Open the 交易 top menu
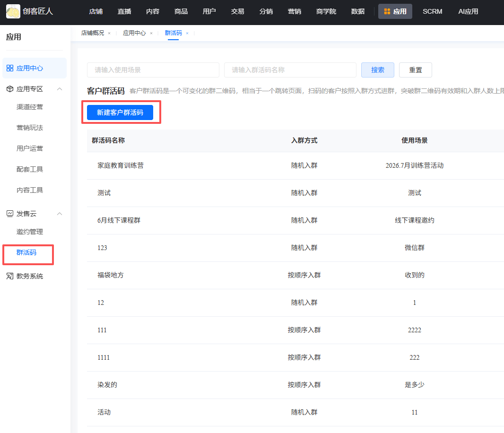 (237, 11)
